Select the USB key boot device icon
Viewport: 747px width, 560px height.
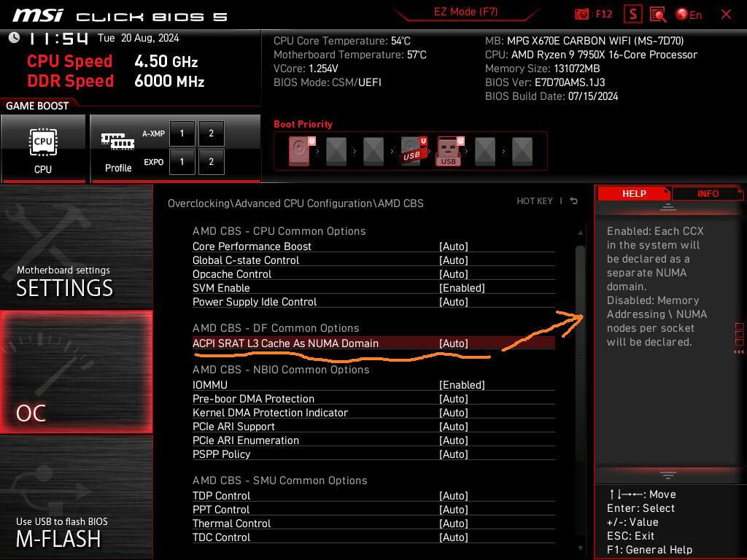(449, 152)
